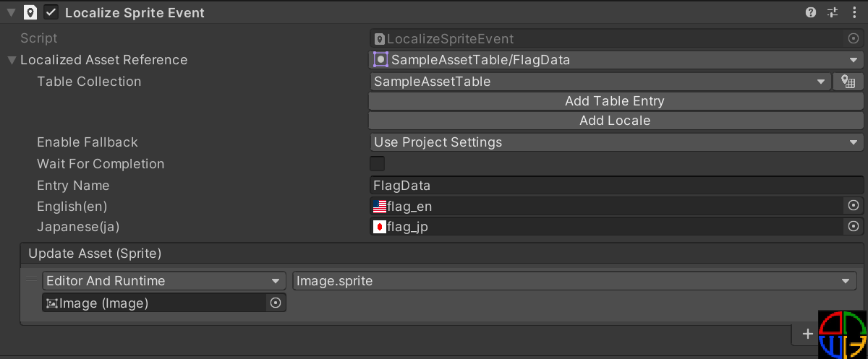
Task: Open Editor And Runtime call state dropdown
Action: [164, 281]
